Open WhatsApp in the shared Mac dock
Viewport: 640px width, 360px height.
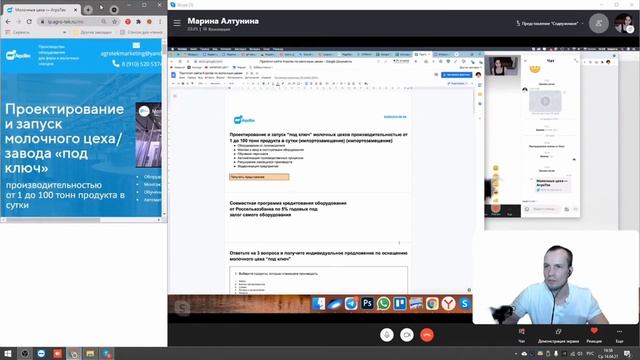[383, 304]
